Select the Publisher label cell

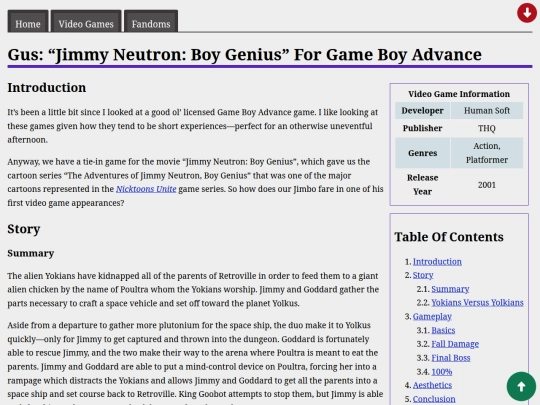[x=423, y=128]
